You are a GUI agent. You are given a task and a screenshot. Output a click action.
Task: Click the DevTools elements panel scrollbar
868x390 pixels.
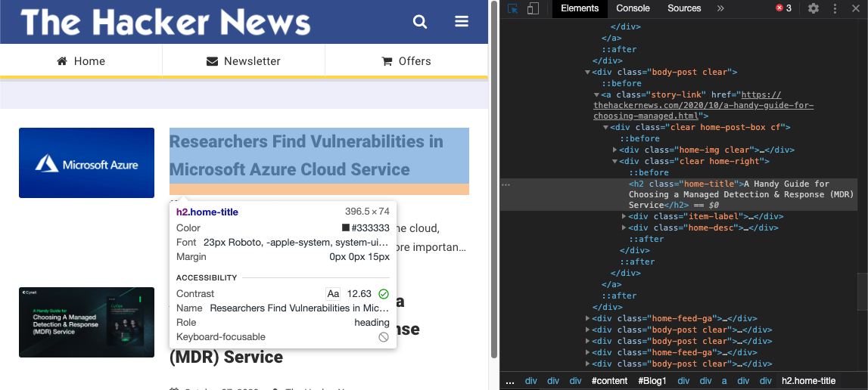click(863, 292)
